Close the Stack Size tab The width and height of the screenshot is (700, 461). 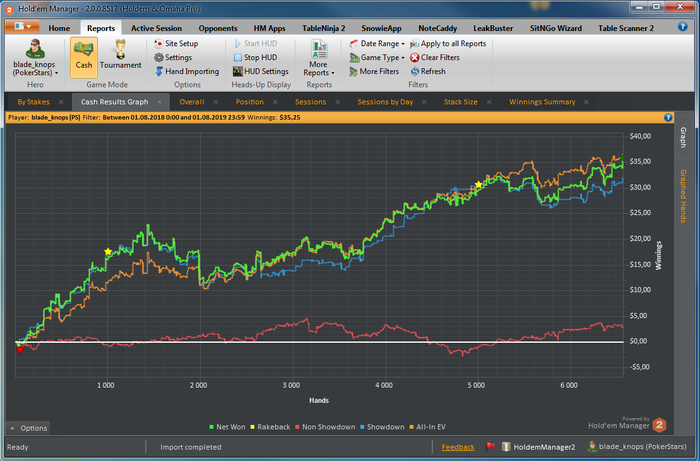[x=489, y=102]
